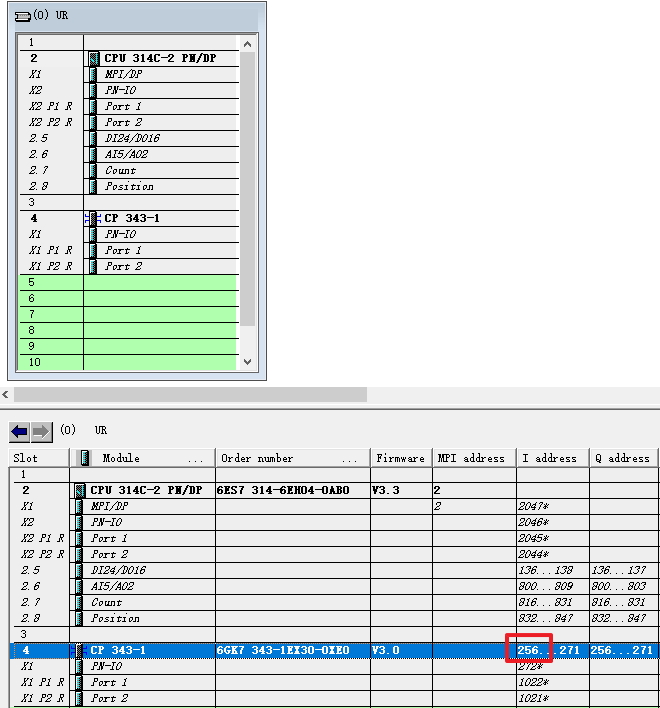Click I address 136...138 of DI24/DO16
660x708 pixels.
545,570
